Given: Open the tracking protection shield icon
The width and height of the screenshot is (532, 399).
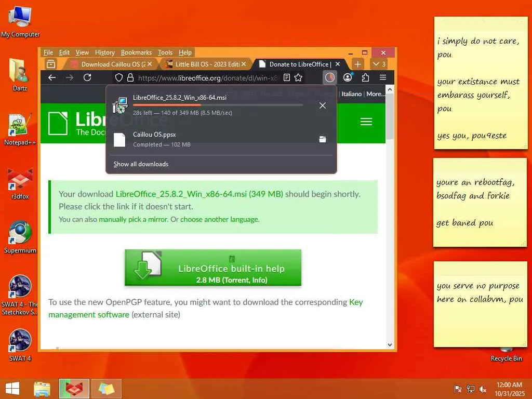Looking at the screenshot, I should click(x=119, y=78).
